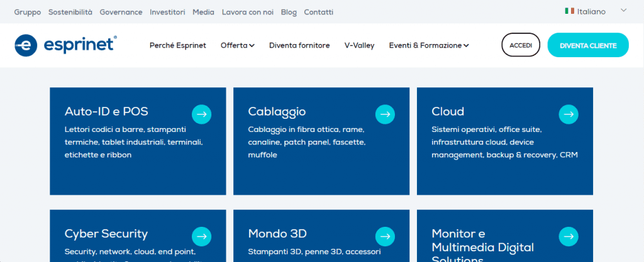This screenshot has width=644, height=262.
Task: Click the arrow icon on Cloud card
Action: (x=569, y=114)
